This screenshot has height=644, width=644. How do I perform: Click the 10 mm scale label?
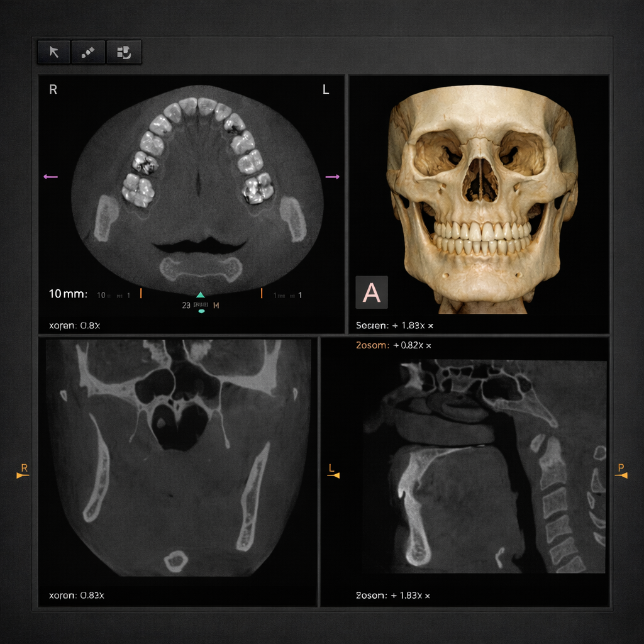(x=68, y=294)
